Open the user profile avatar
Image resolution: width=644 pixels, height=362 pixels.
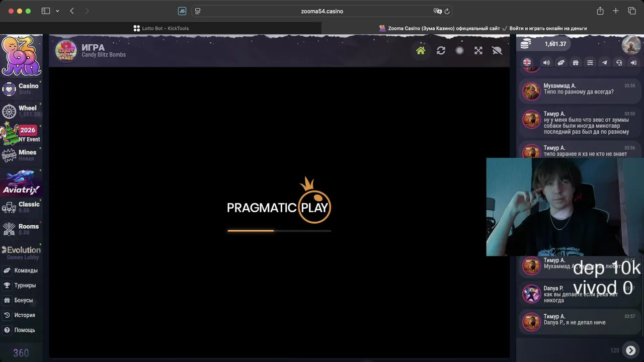click(x=631, y=45)
